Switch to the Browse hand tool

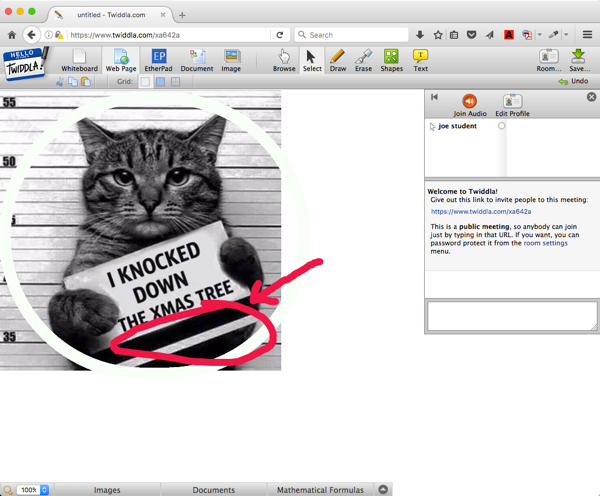284,59
